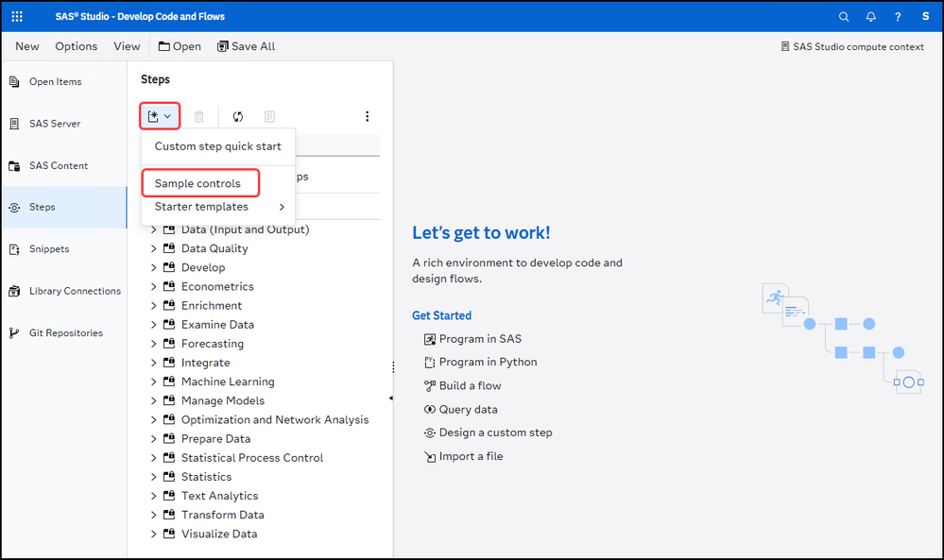Select the Prepare Data tree item
Image resolution: width=944 pixels, height=560 pixels.
[215, 438]
